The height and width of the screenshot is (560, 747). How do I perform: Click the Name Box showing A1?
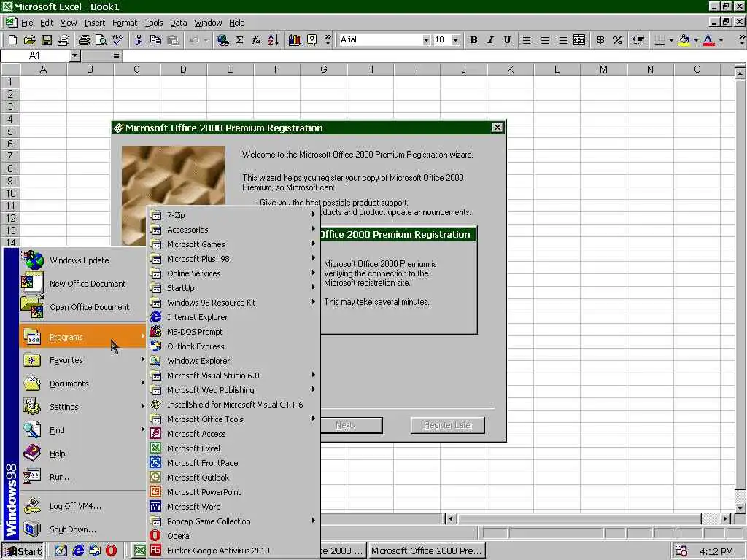click(35, 55)
